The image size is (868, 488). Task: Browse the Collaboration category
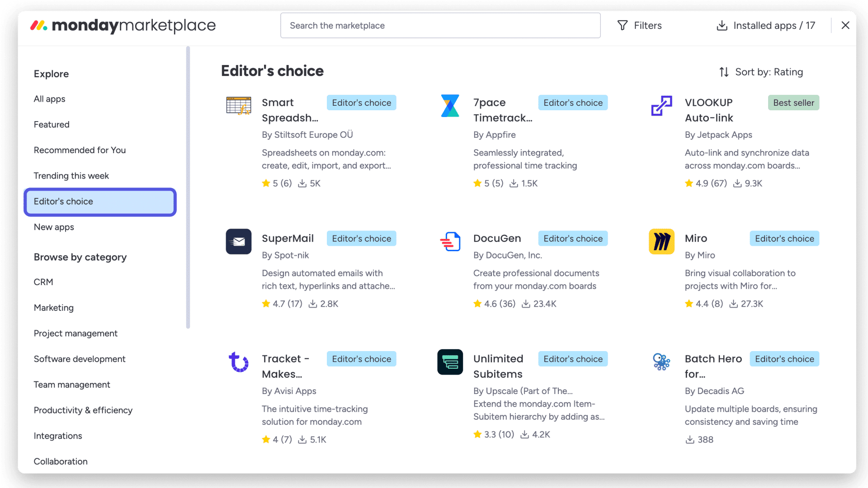(61, 462)
